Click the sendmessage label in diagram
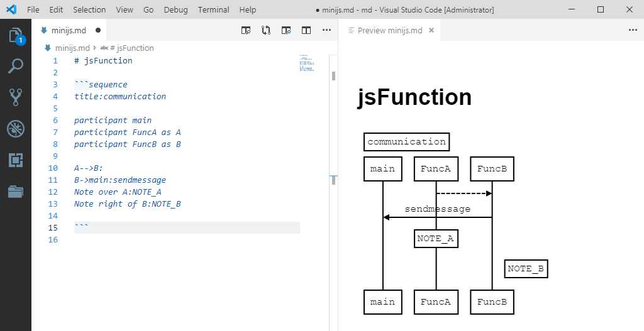Viewport: 644px width, 331px height. coord(438,209)
